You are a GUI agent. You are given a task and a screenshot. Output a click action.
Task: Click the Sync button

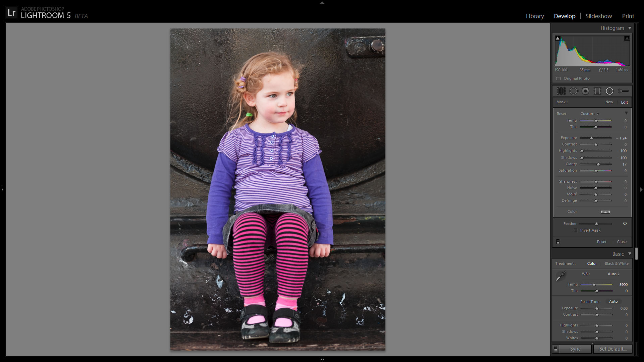575,349
